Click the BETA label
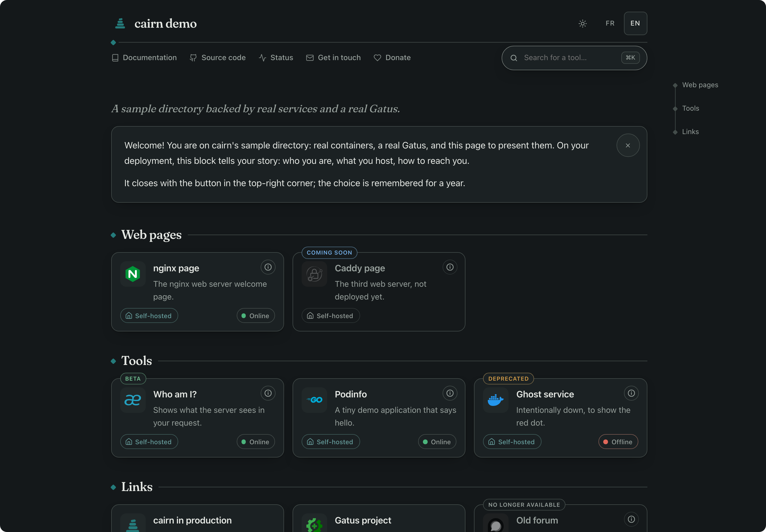766x532 pixels. click(133, 379)
